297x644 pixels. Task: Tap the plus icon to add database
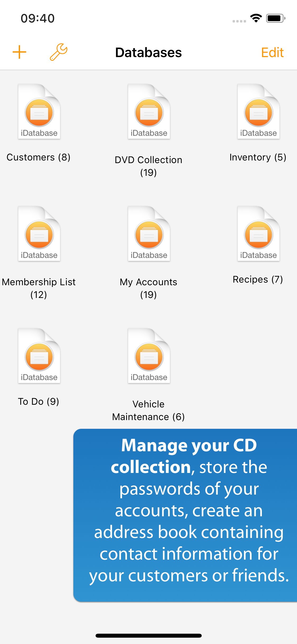tap(19, 52)
